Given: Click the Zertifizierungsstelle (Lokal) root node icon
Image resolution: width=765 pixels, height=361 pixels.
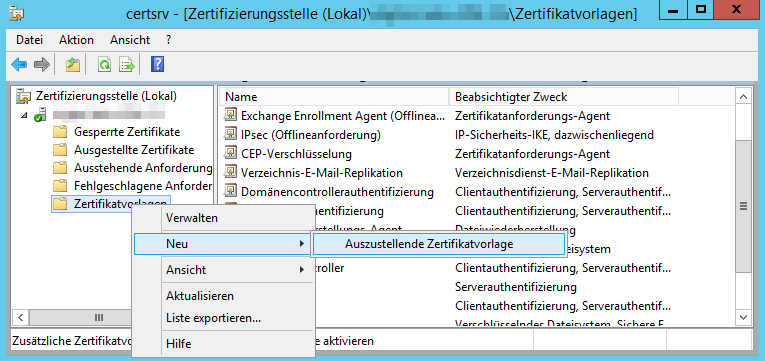Looking at the screenshot, I should click(23, 96).
